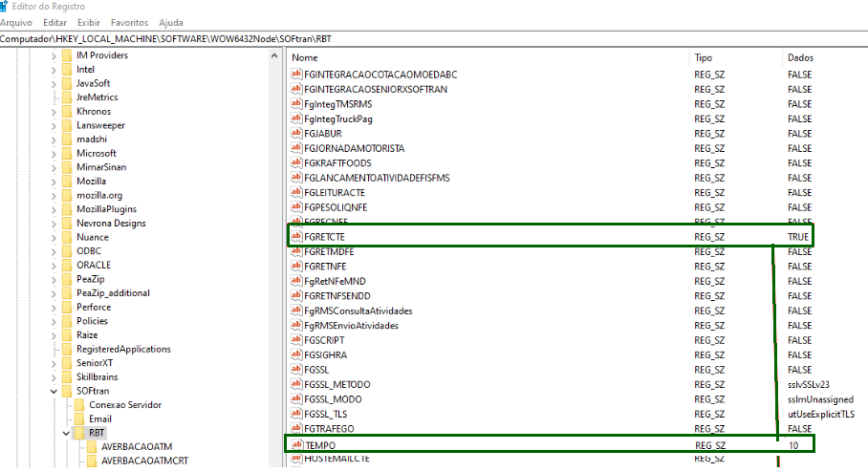Expand the Policies key
The width and height of the screenshot is (868, 472).
(x=54, y=321)
